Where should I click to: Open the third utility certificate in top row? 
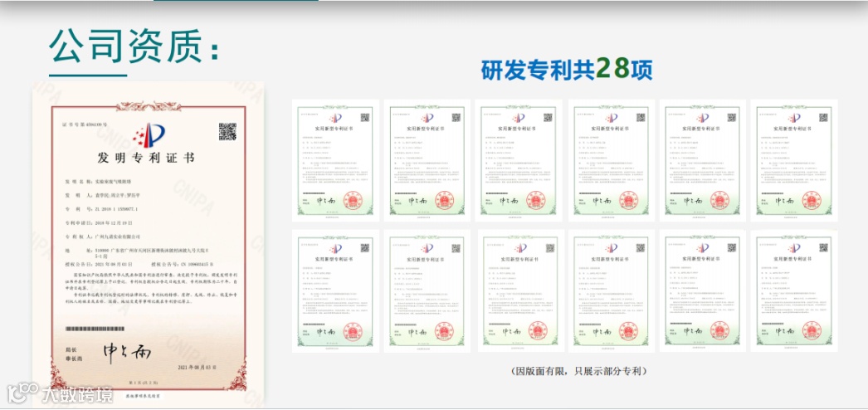tap(519, 160)
